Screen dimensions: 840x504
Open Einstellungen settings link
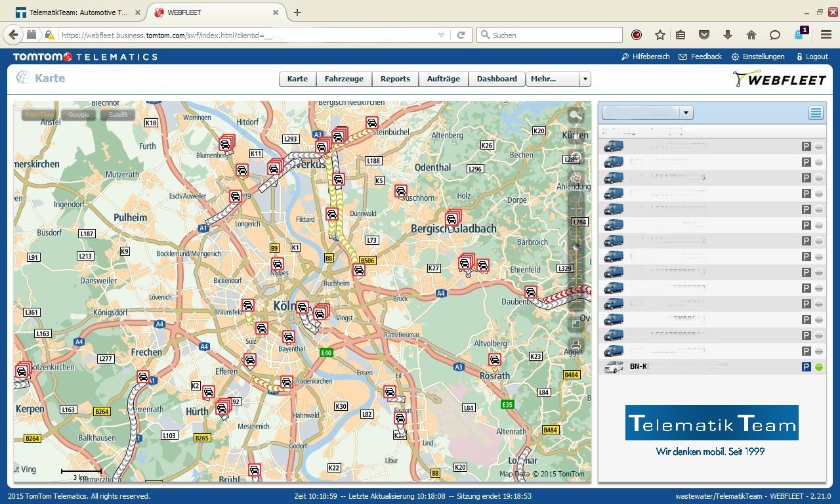pyautogui.click(x=758, y=56)
